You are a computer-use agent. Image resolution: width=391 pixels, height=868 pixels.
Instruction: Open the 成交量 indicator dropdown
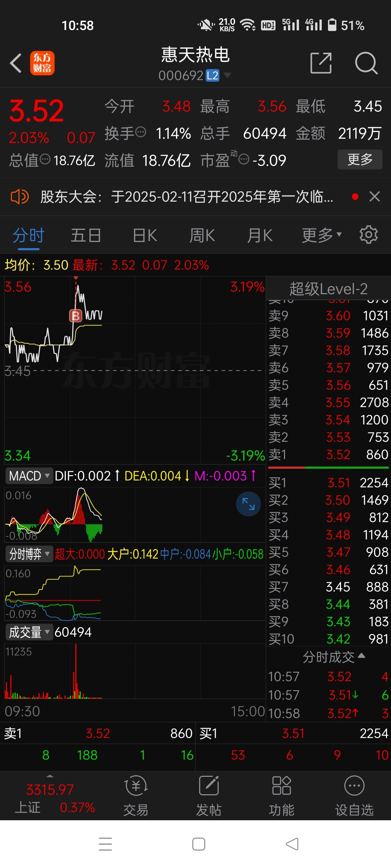coord(29,632)
